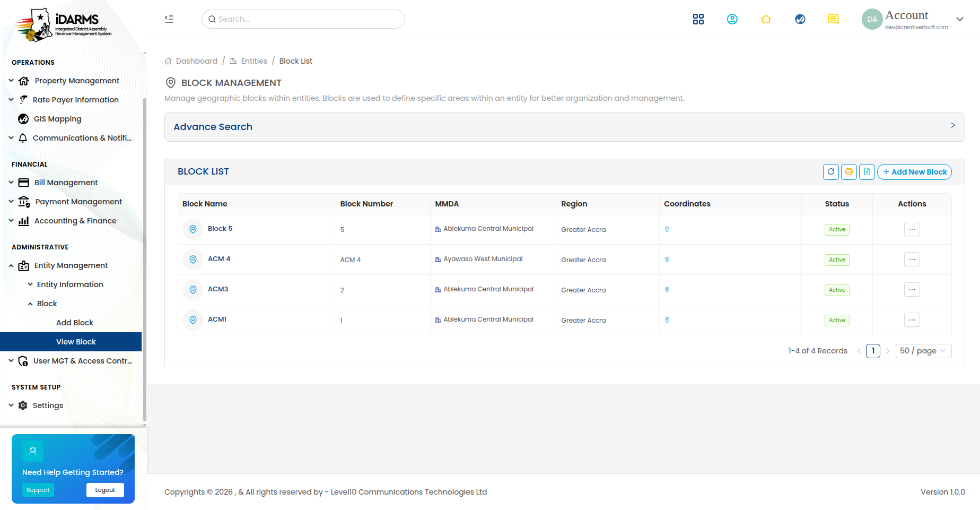The image size is (980, 510).
Task: Open the home icon in header
Action: click(766, 19)
